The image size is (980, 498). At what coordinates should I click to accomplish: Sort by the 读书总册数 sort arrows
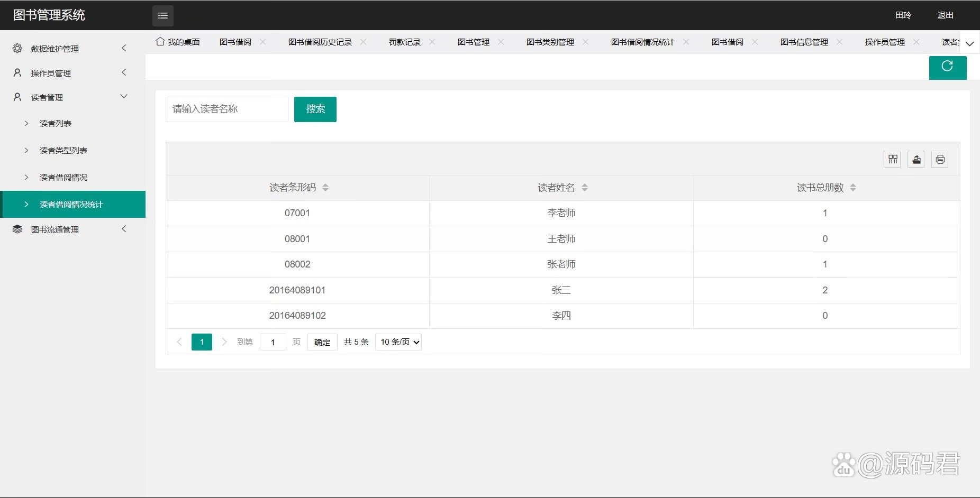[853, 188]
